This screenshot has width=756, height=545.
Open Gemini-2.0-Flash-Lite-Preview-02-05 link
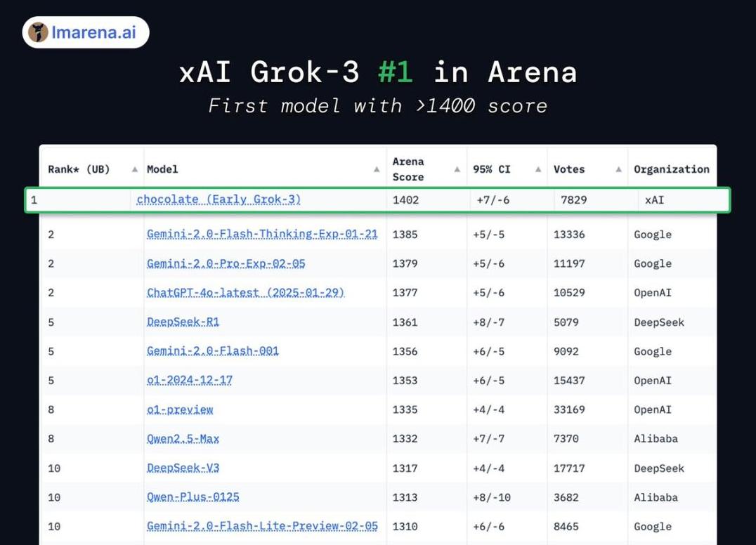coord(262,526)
